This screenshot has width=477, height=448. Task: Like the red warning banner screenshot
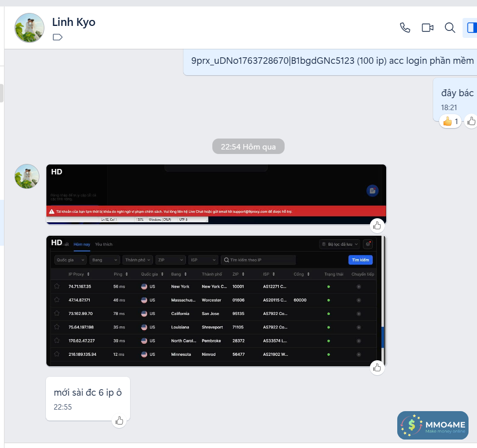click(x=377, y=226)
